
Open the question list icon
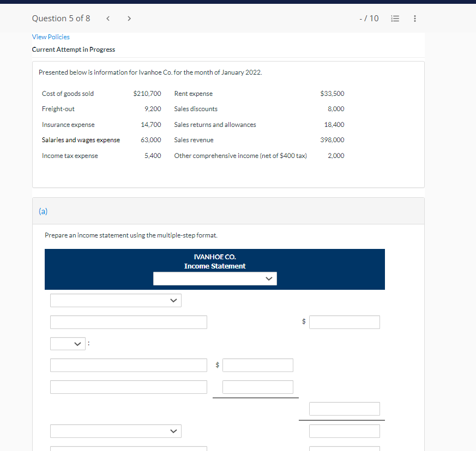tap(395, 19)
